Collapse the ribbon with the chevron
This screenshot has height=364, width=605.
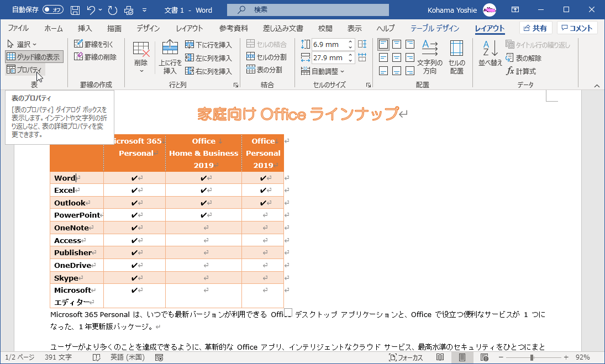click(597, 86)
